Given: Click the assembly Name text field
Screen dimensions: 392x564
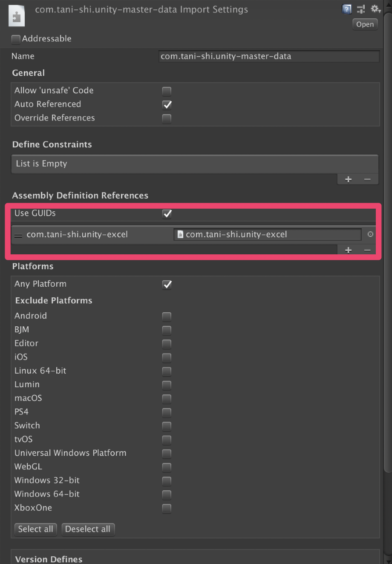Looking at the screenshot, I should (x=268, y=56).
